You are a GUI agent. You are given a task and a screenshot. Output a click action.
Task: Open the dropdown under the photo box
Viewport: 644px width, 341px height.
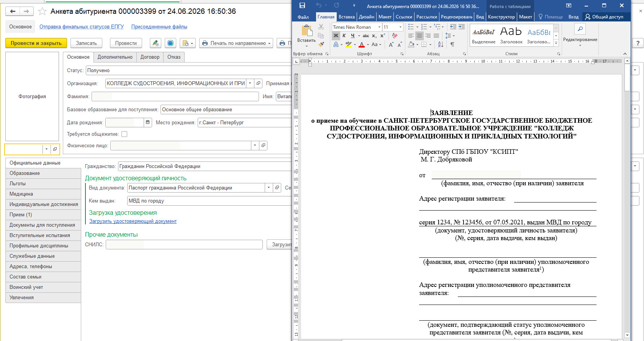[x=46, y=149]
